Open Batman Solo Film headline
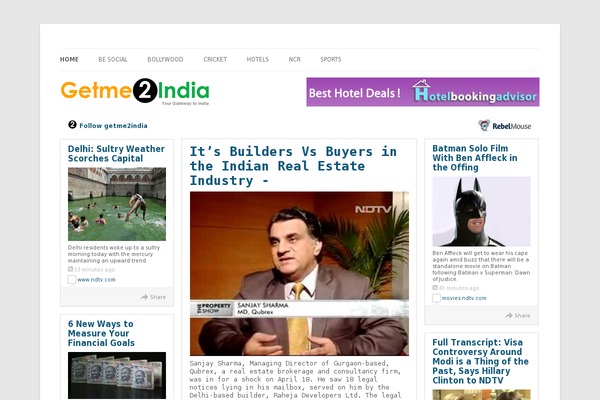Viewport: 600px width, 400px height. click(x=475, y=158)
